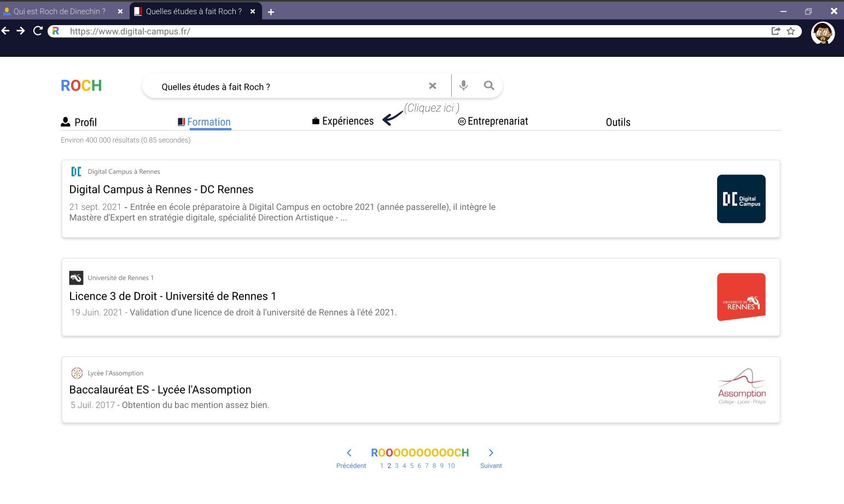Clear the search field with X icon

coord(433,86)
